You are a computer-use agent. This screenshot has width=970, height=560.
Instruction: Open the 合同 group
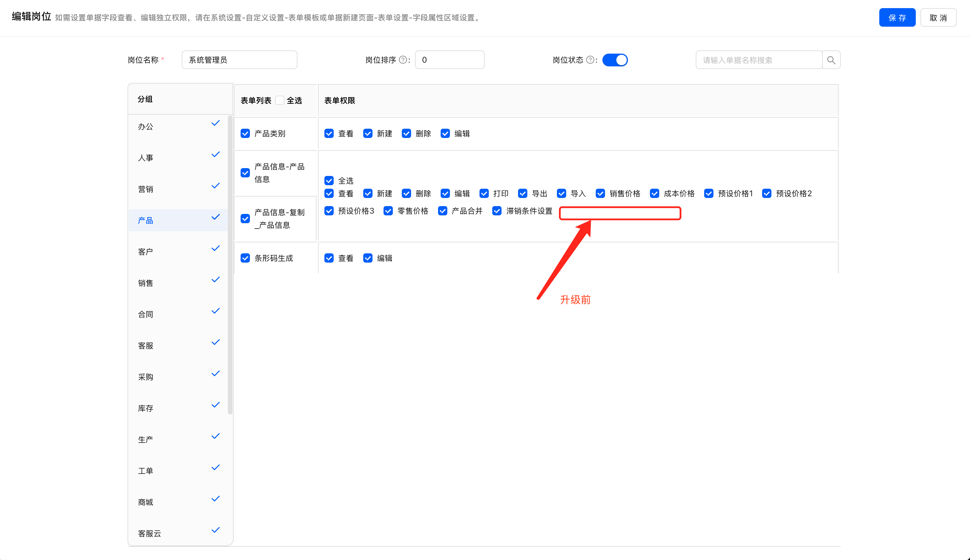pos(178,314)
